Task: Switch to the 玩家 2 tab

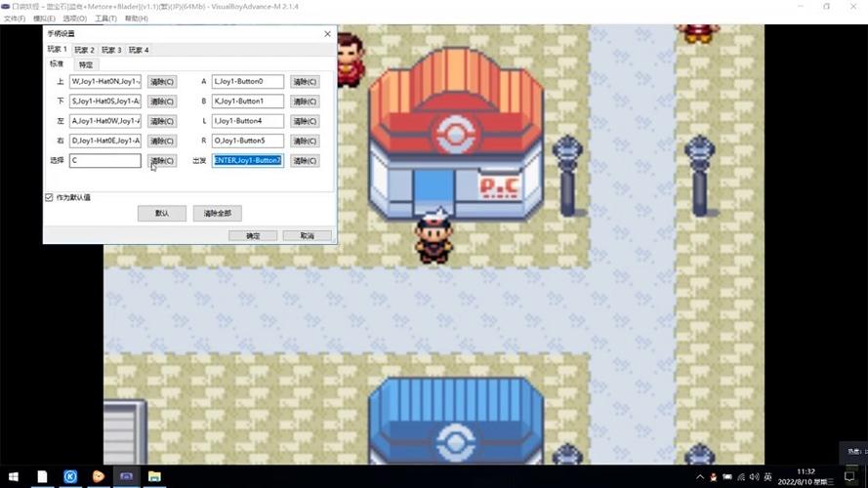Action: point(85,50)
